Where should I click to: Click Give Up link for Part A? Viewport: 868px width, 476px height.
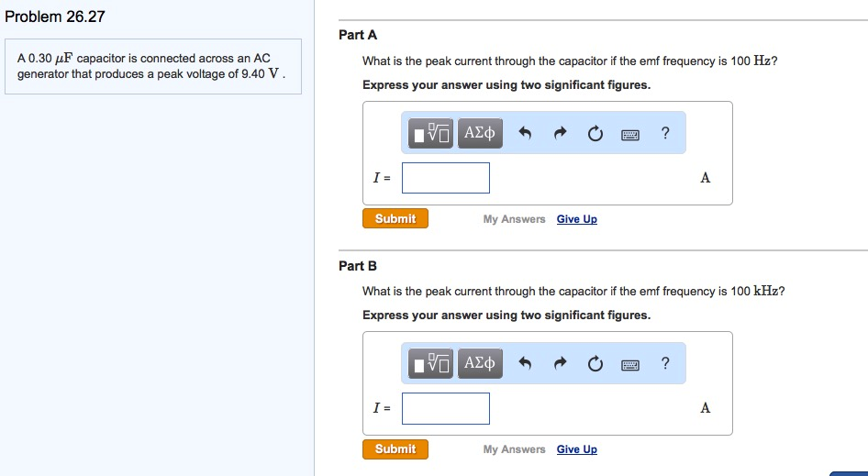[576, 219]
